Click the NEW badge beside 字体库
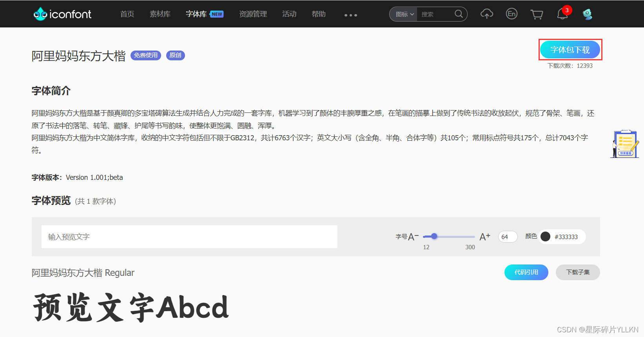644x337 pixels. [x=216, y=14]
